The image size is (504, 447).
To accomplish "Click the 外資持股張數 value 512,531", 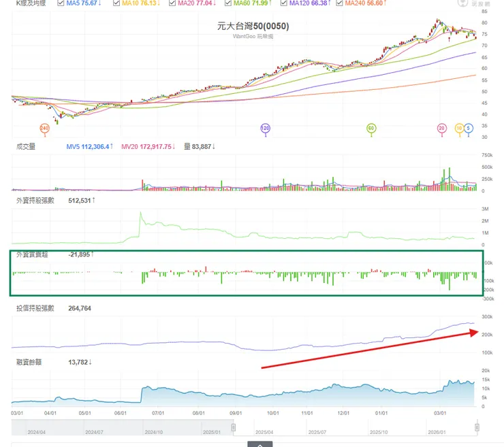I will coord(82,201).
